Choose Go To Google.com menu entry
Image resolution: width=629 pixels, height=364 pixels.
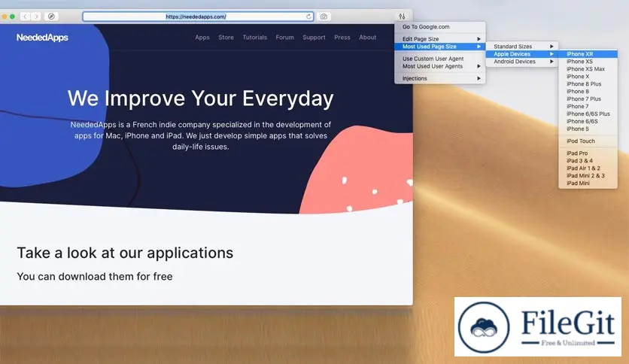(x=440, y=27)
